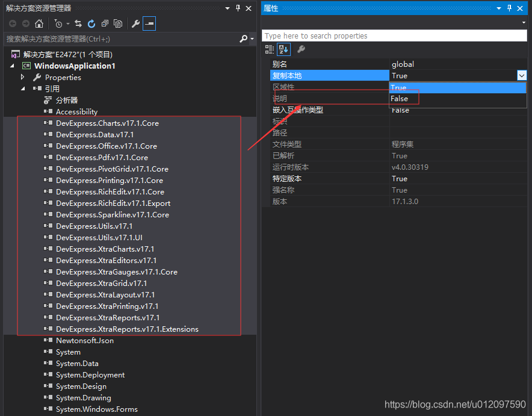Viewport: 532px width, 416px height.
Task: Click Sync with Active Document icon
Action: coord(78,23)
